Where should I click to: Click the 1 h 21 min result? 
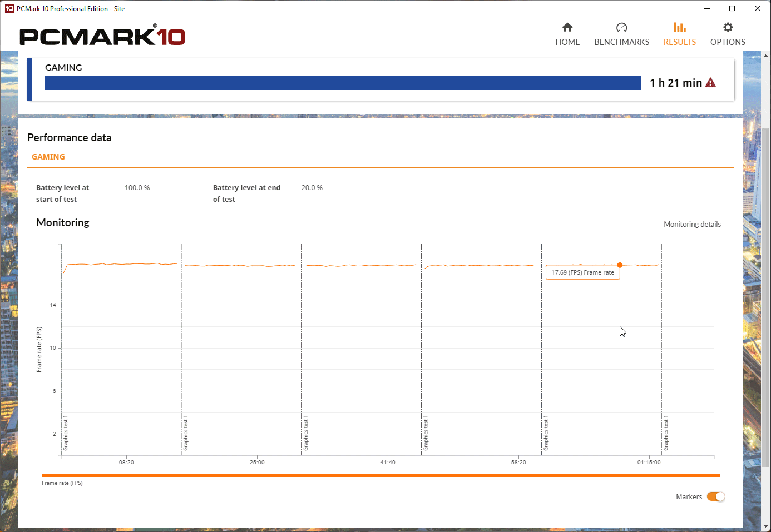click(x=676, y=83)
